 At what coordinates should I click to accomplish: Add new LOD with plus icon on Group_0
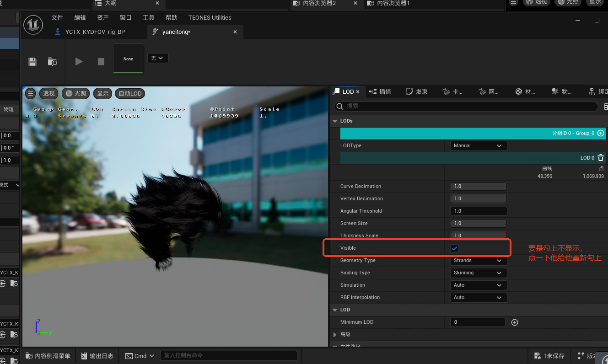tap(601, 133)
